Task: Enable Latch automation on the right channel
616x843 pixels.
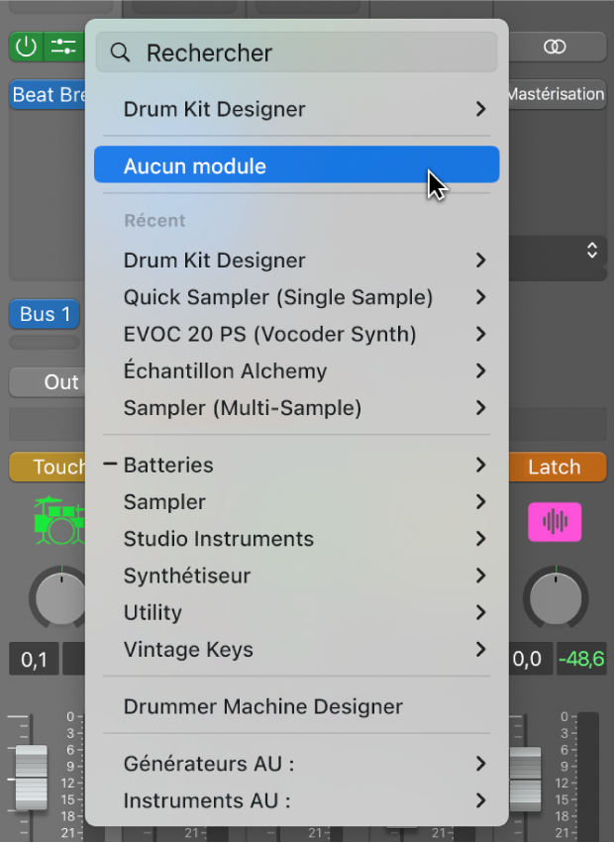Action: tap(557, 467)
